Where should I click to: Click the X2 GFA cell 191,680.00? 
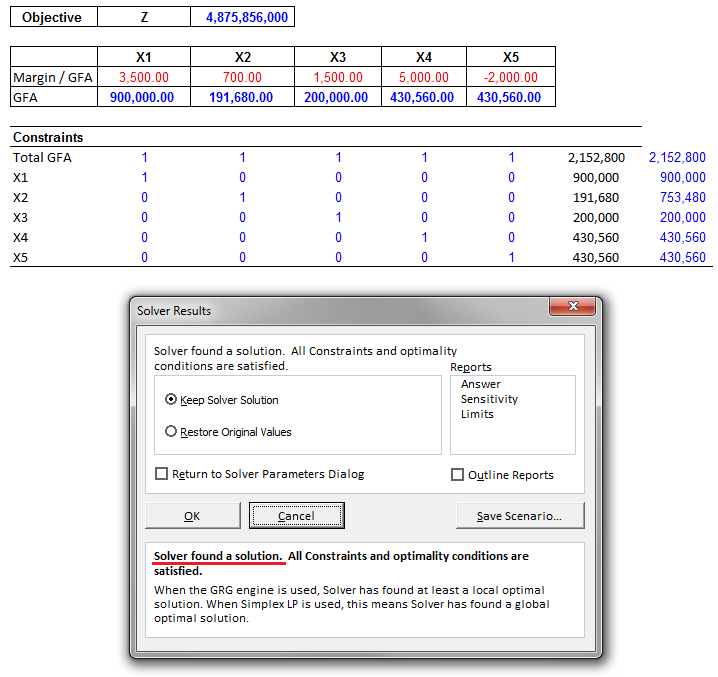(x=240, y=97)
